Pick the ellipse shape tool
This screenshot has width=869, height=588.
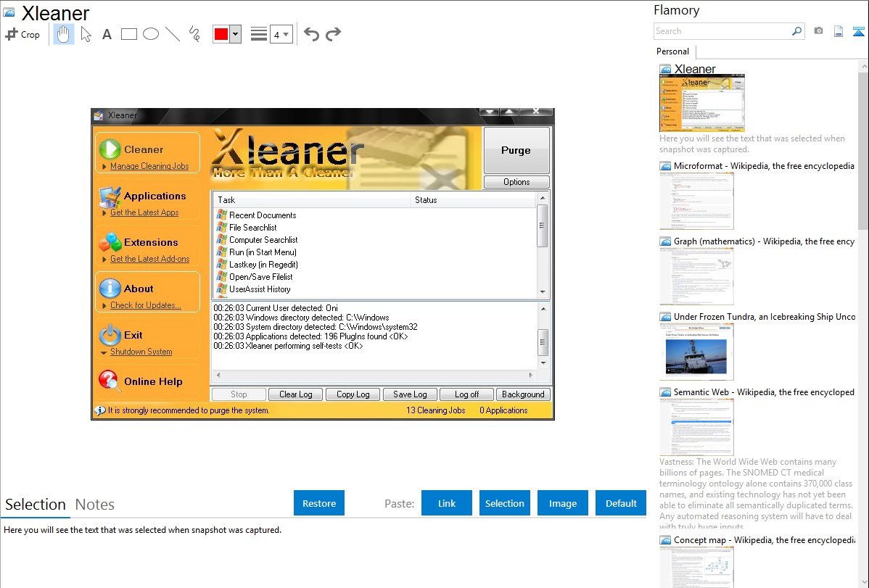(x=151, y=34)
